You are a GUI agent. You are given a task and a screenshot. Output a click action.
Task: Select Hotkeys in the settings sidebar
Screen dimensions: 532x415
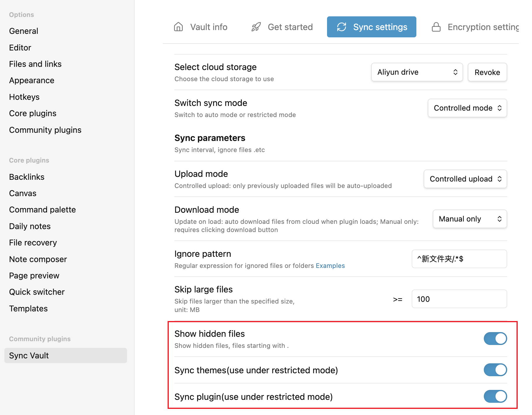pyautogui.click(x=24, y=97)
